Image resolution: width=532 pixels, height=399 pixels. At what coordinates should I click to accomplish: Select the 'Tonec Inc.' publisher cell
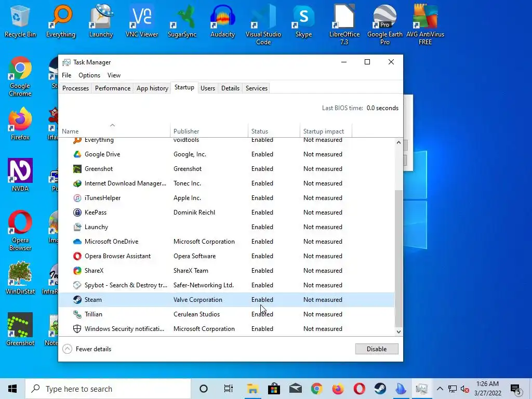187,183
